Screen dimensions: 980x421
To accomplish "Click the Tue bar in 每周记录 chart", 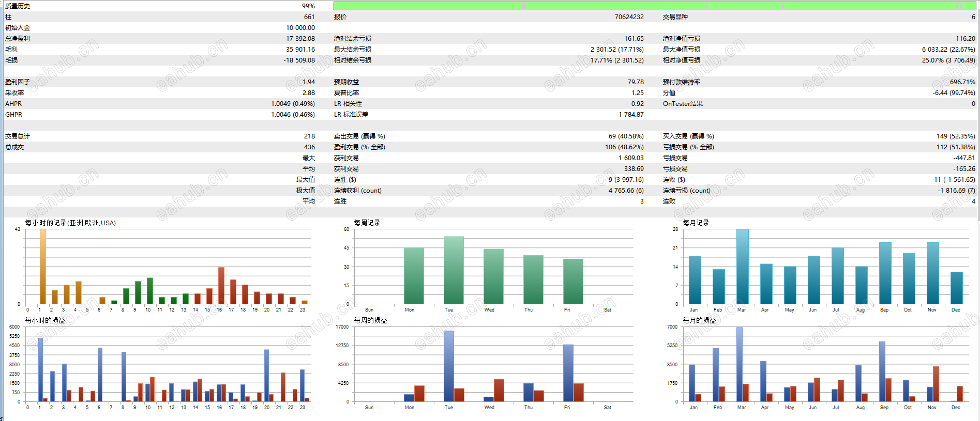I will click(454, 270).
